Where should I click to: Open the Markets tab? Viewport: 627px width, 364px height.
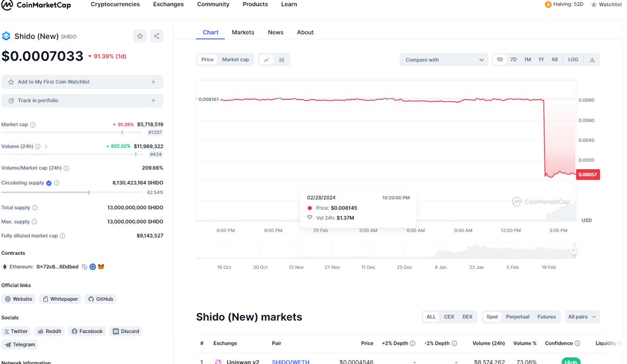243,32
